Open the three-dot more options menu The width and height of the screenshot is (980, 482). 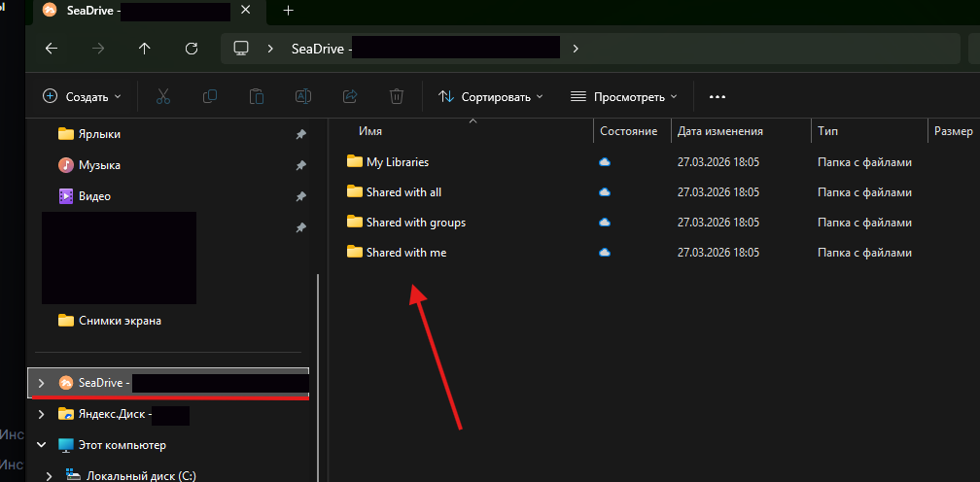pyautogui.click(x=717, y=97)
